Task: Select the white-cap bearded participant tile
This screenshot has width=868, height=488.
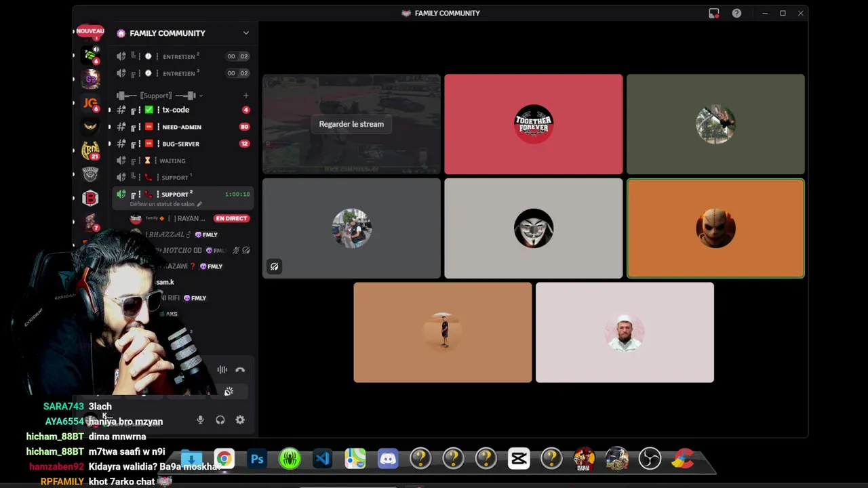Action: pos(625,333)
